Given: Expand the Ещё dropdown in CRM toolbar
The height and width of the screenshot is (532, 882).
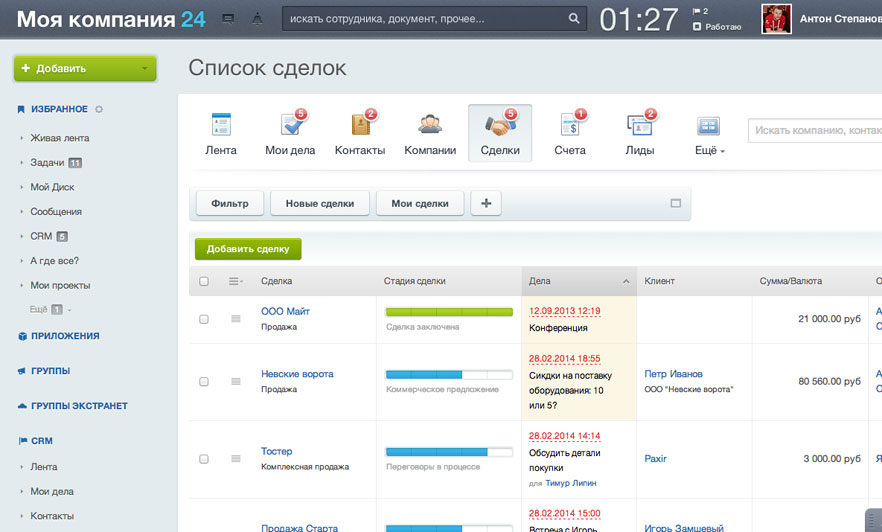Looking at the screenshot, I should click(709, 151).
